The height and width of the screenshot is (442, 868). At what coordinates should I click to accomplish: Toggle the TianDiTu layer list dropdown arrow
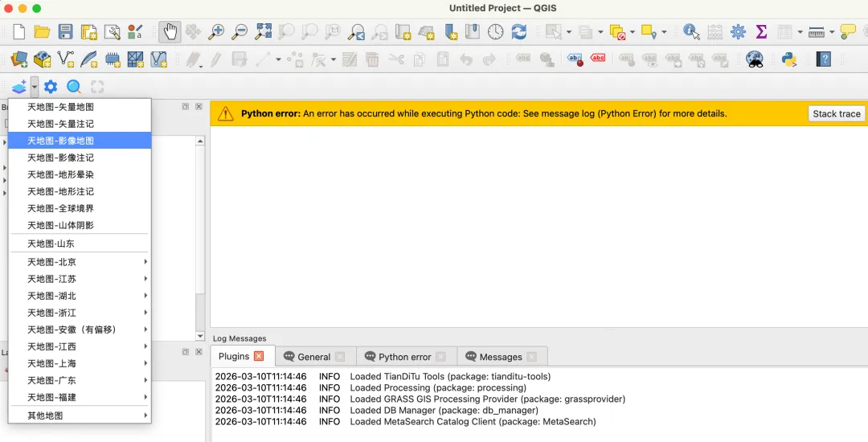click(x=35, y=87)
